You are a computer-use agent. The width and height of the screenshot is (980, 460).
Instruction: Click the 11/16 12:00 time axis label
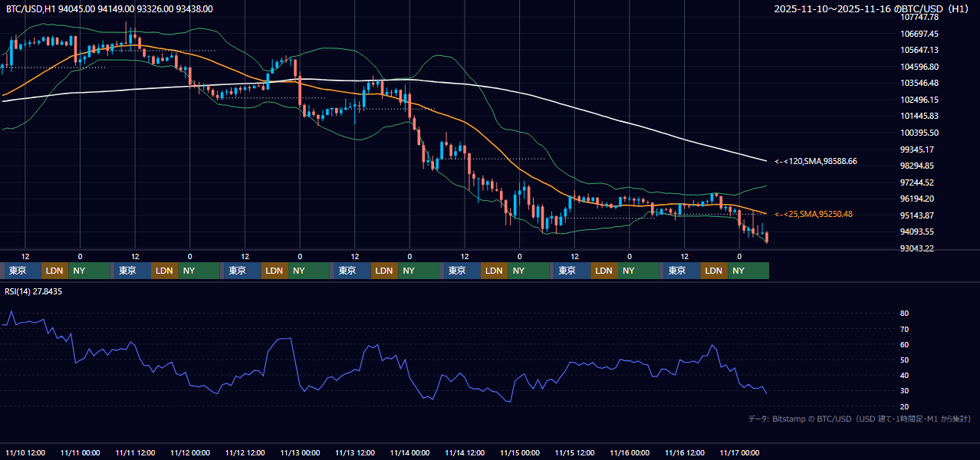coord(685,453)
